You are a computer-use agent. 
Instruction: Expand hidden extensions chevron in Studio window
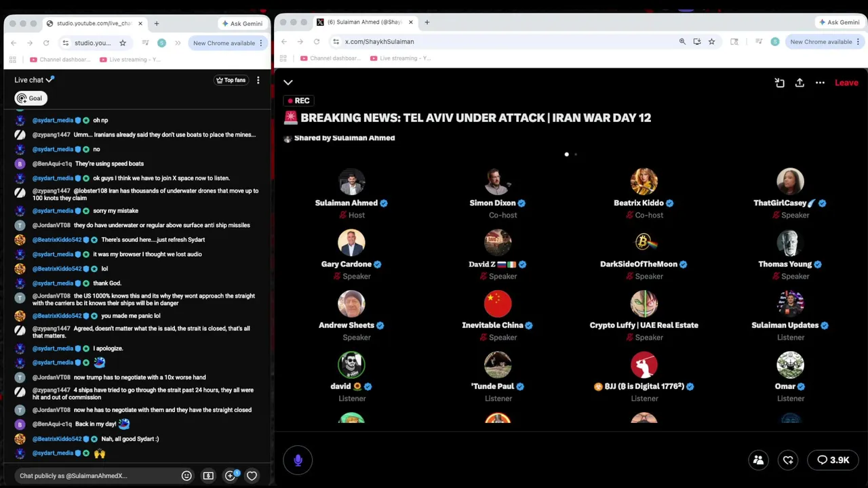pyautogui.click(x=178, y=43)
